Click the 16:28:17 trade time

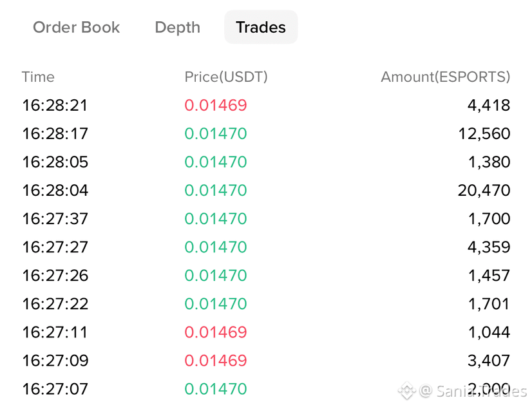pos(55,134)
